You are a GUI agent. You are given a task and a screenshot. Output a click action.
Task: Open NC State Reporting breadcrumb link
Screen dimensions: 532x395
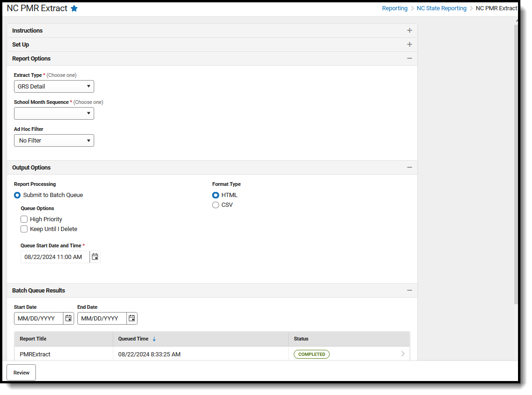coord(442,8)
